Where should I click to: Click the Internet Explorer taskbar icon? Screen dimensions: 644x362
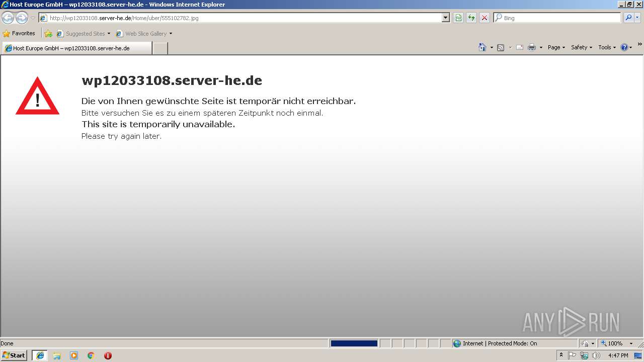(x=40, y=355)
